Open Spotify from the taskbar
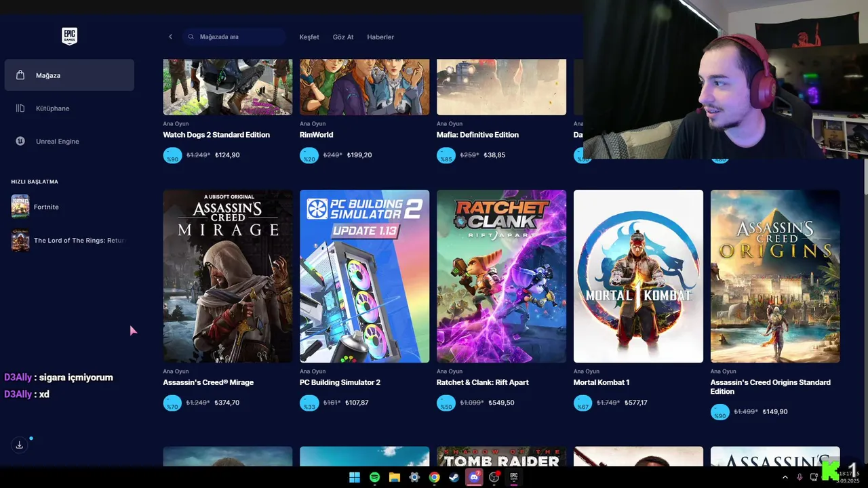This screenshot has height=488, width=868. click(x=374, y=477)
